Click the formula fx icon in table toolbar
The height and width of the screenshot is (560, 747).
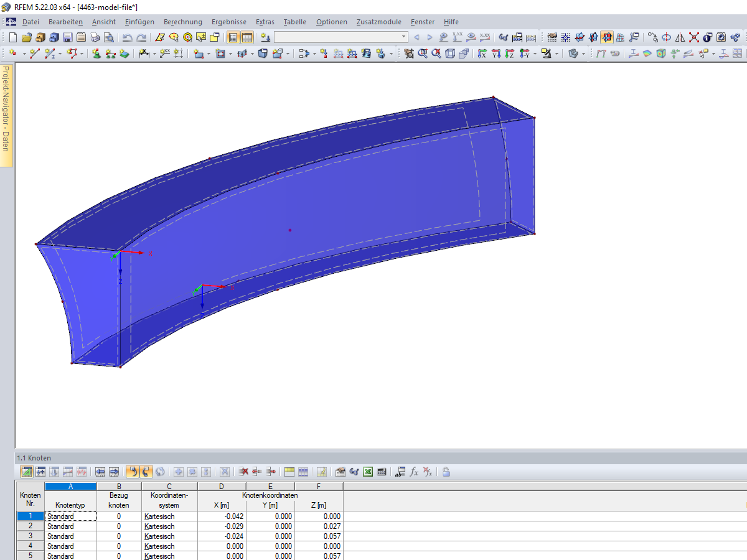414,472
